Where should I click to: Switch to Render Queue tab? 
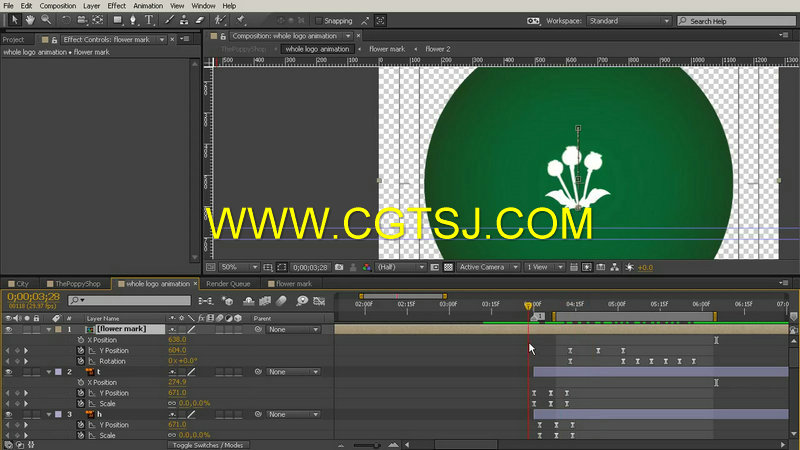(x=228, y=284)
